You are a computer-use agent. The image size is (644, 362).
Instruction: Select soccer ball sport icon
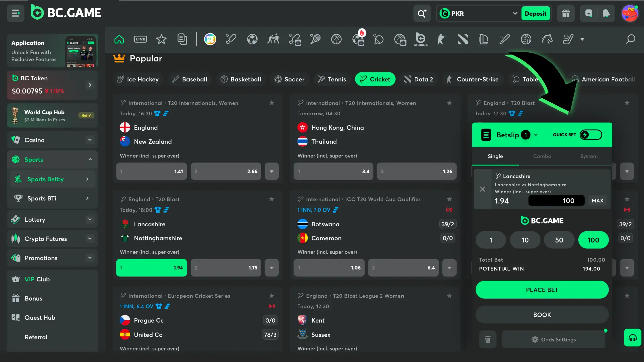click(252, 39)
